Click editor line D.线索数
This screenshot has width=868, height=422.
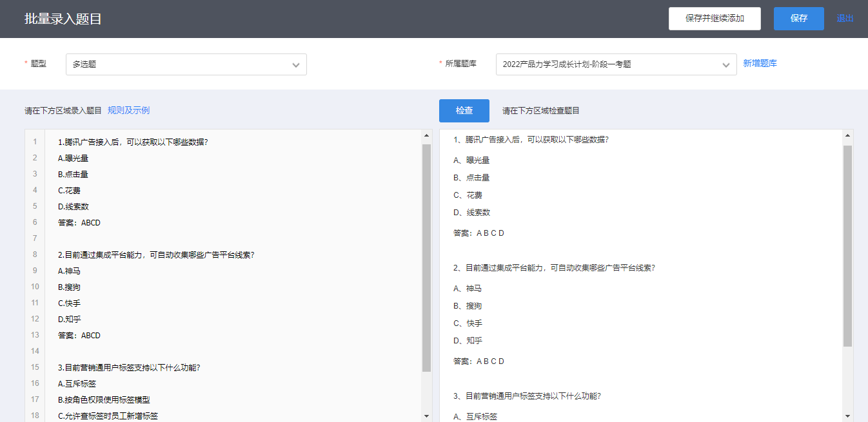click(x=73, y=206)
